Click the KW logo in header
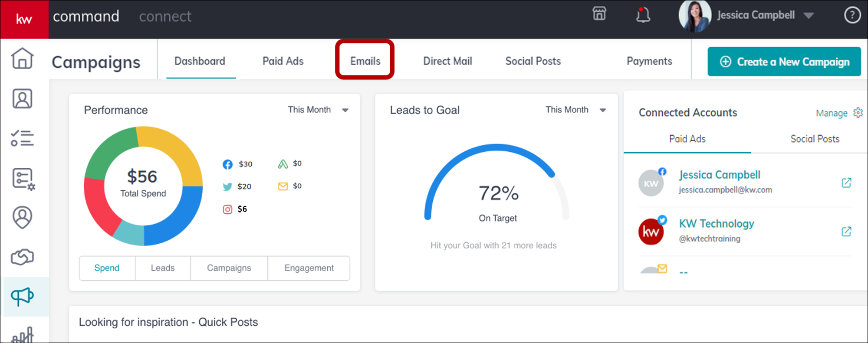The height and width of the screenshot is (343, 868). (24, 20)
